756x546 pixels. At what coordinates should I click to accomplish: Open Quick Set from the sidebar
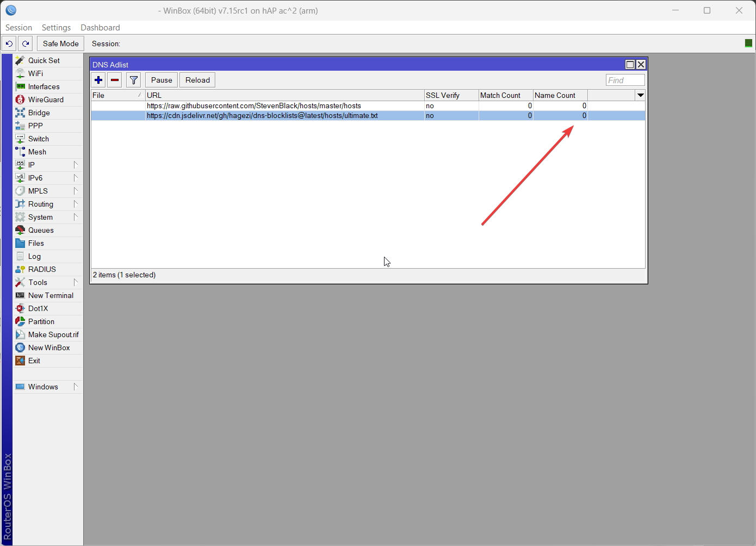(48, 60)
